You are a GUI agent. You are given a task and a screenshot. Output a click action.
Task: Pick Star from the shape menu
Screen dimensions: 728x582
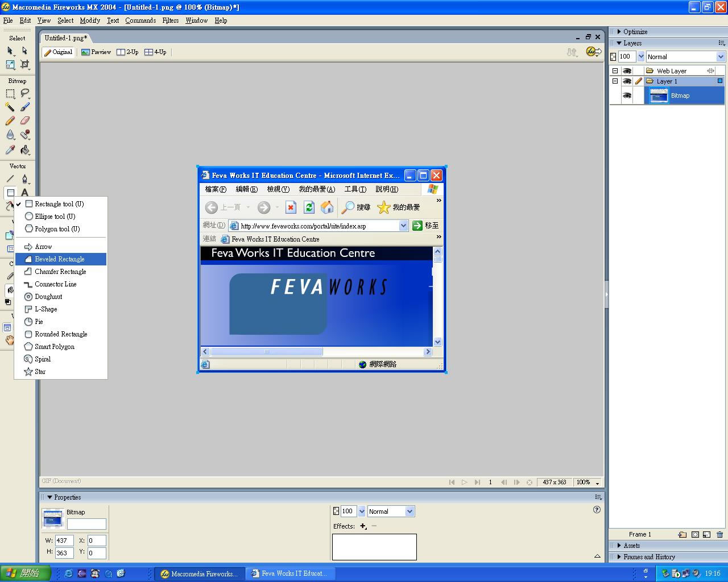pos(61,372)
